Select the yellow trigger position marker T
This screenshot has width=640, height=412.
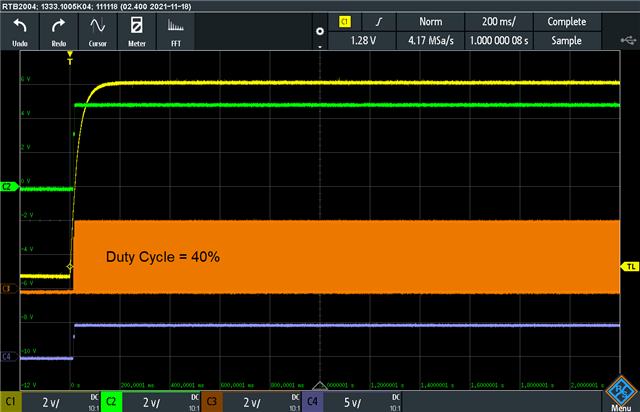click(x=70, y=58)
